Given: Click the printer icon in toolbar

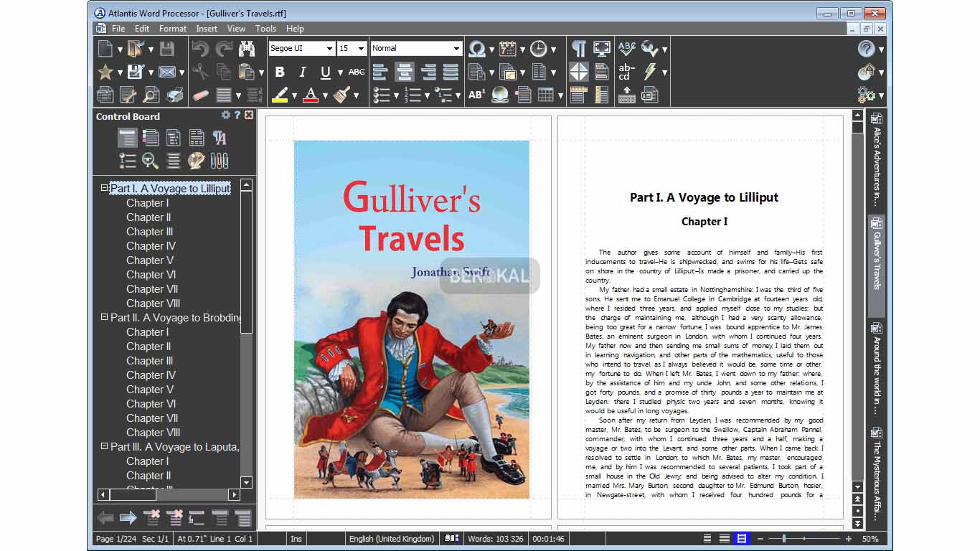Looking at the screenshot, I should click(x=174, y=95).
